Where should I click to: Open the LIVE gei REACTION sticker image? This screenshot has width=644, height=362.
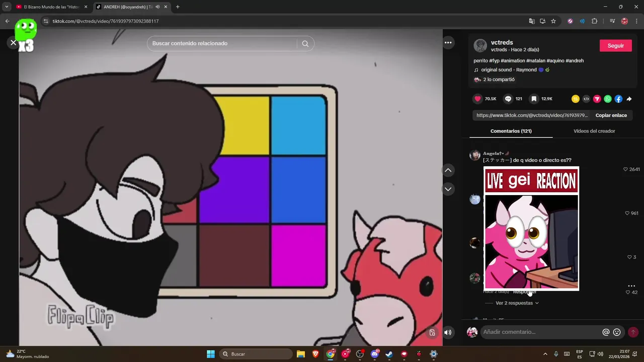point(531,228)
